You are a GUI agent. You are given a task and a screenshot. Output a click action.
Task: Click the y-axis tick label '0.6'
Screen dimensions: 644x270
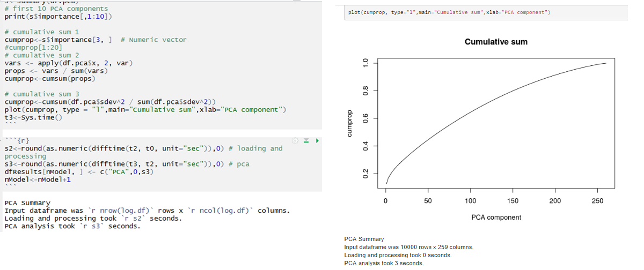365,118
